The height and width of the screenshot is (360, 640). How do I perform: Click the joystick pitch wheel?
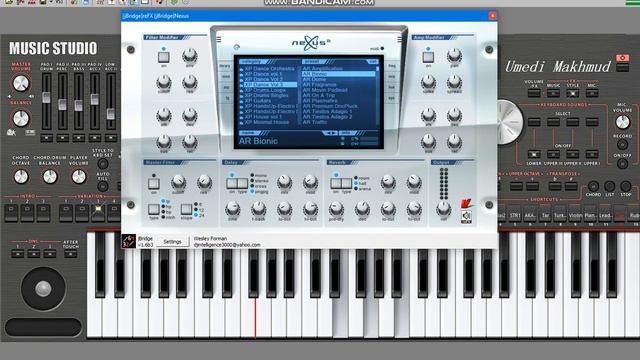tap(43, 289)
